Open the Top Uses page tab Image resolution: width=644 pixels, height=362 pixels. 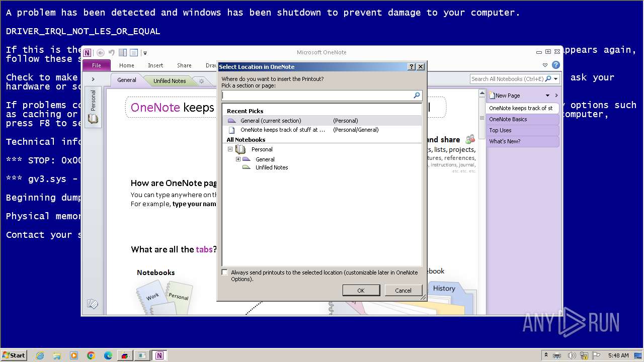pyautogui.click(x=522, y=130)
